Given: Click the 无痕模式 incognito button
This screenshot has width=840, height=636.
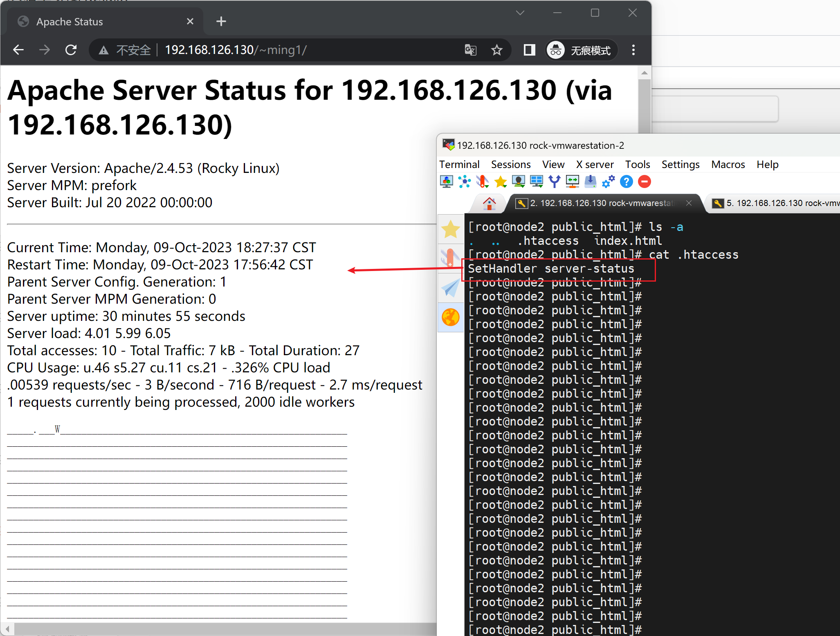Looking at the screenshot, I should click(581, 50).
